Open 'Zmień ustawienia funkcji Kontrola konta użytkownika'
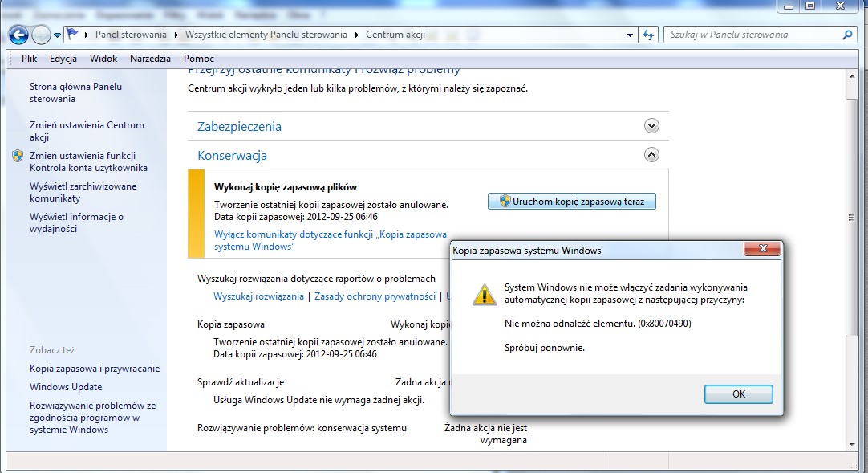The image size is (868, 473). tap(88, 161)
